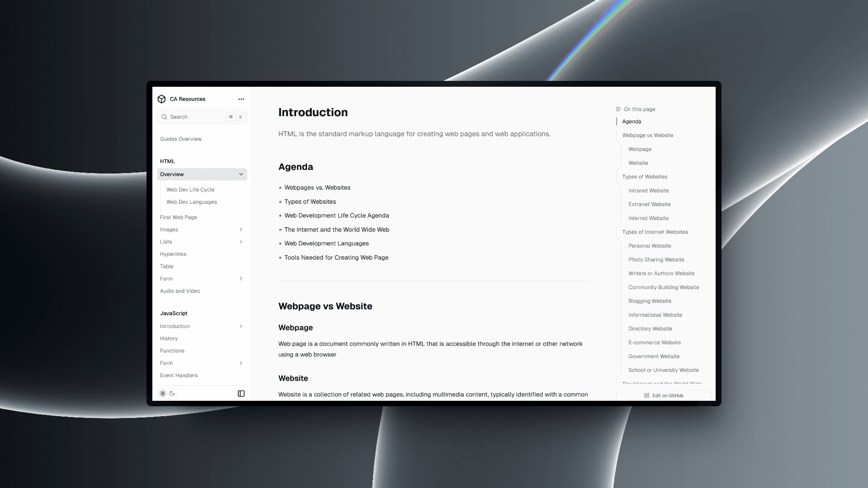868x488 pixels.
Task: Toggle dark mode moon icon
Action: click(x=172, y=393)
